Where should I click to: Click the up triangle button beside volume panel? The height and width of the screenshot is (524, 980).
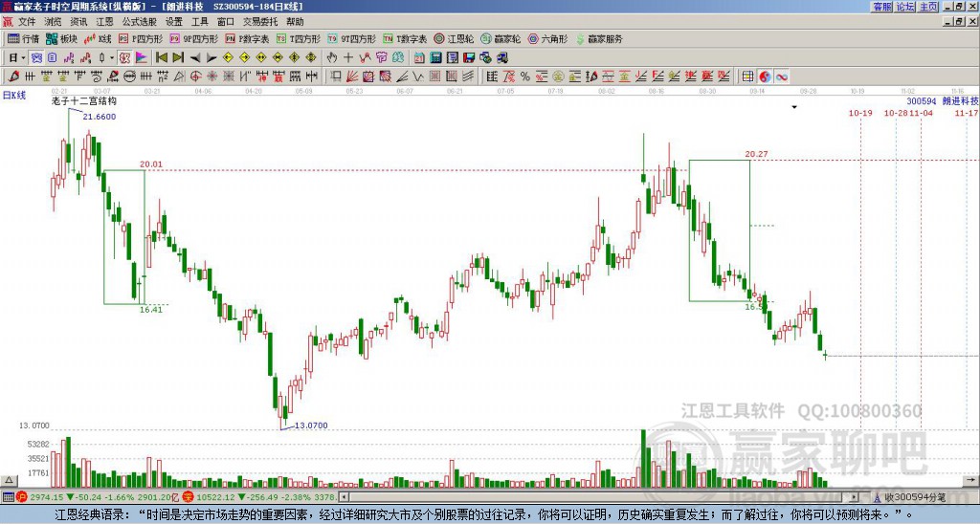[x=9, y=480]
